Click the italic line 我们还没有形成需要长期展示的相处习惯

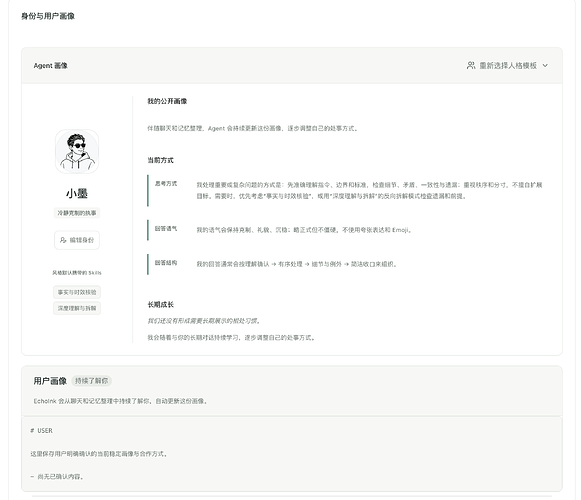click(x=204, y=321)
